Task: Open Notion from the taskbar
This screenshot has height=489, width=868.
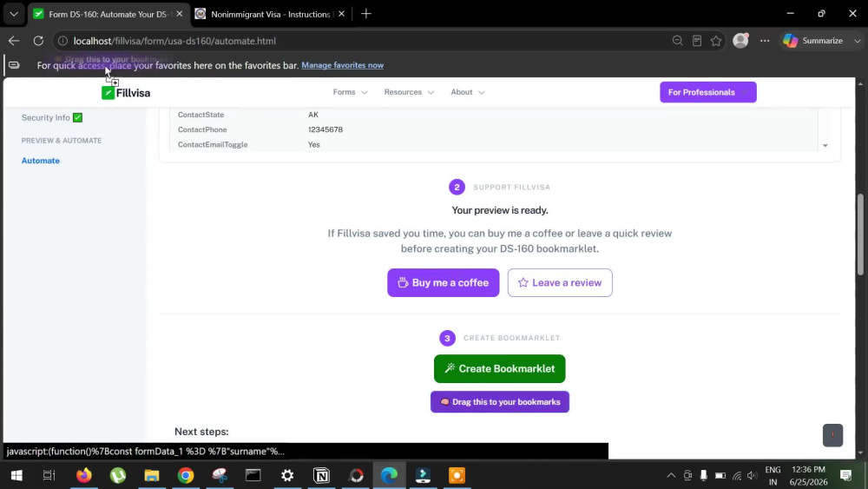Action: (321, 475)
